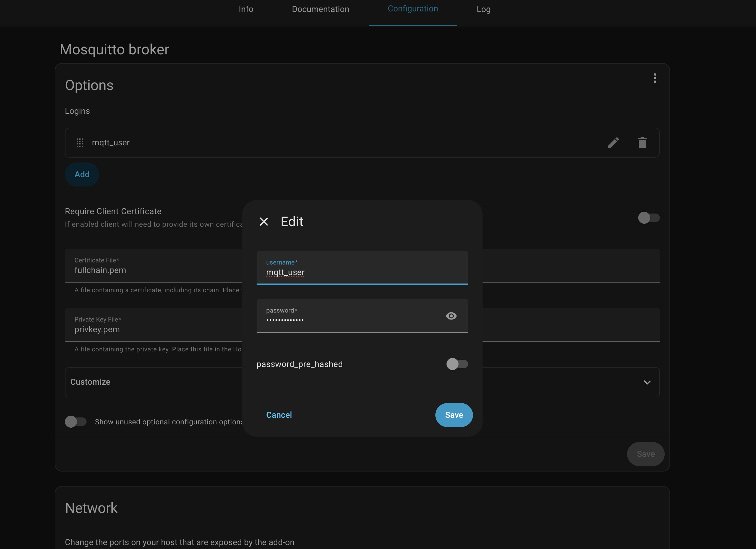Viewport: 756px width, 549px height.
Task: Reveal password with the eye icon
Action: coord(451,316)
